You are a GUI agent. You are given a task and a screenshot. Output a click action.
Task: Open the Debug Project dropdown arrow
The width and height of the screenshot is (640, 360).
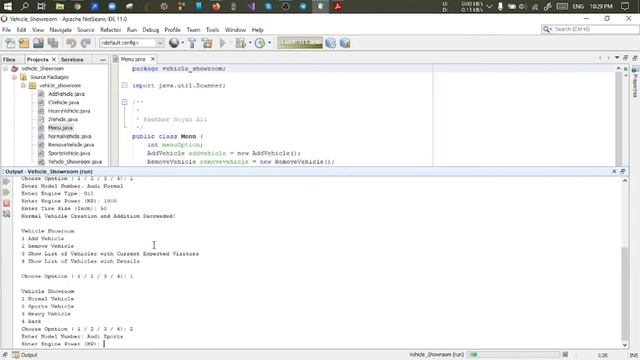tap(250, 43)
